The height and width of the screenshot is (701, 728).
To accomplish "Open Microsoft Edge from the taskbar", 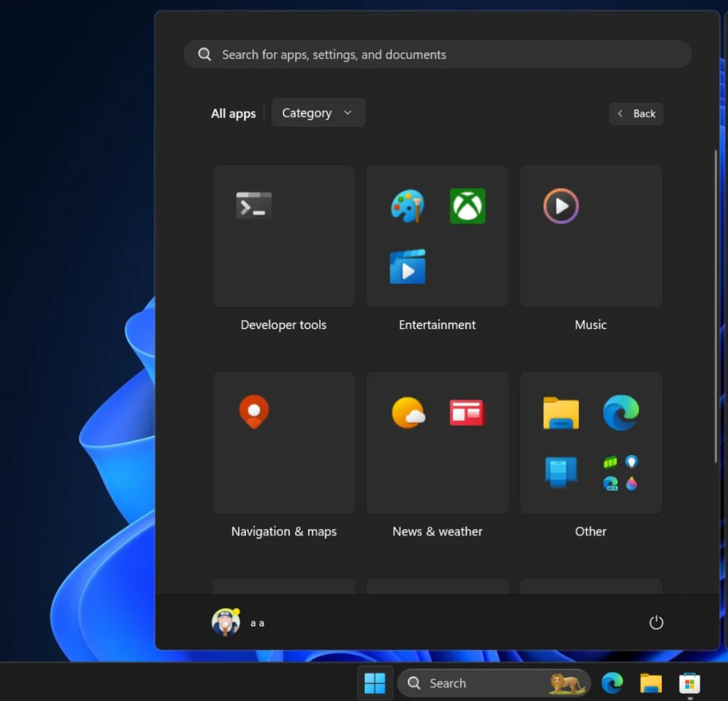I will (x=612, y=683).
